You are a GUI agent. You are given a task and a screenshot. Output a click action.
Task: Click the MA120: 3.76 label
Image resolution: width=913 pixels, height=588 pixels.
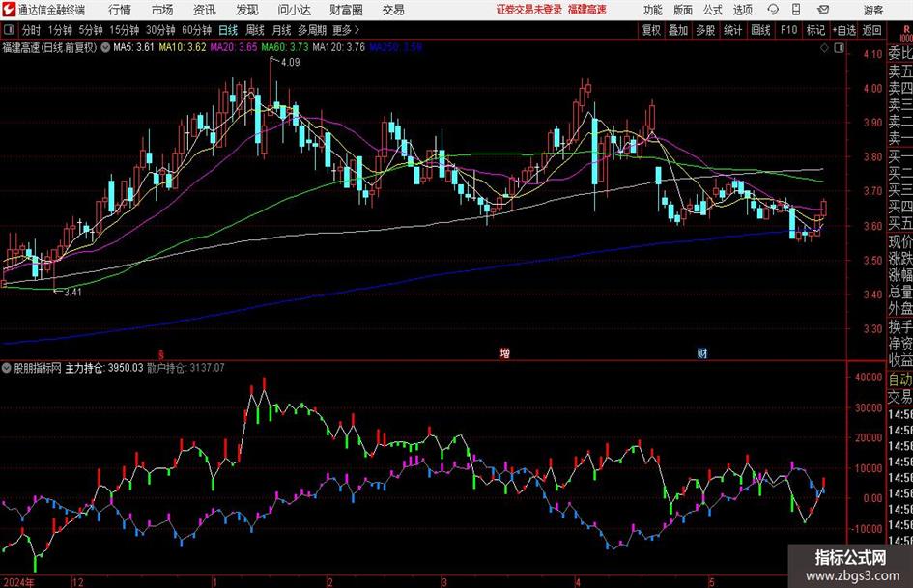coord(339,47)
